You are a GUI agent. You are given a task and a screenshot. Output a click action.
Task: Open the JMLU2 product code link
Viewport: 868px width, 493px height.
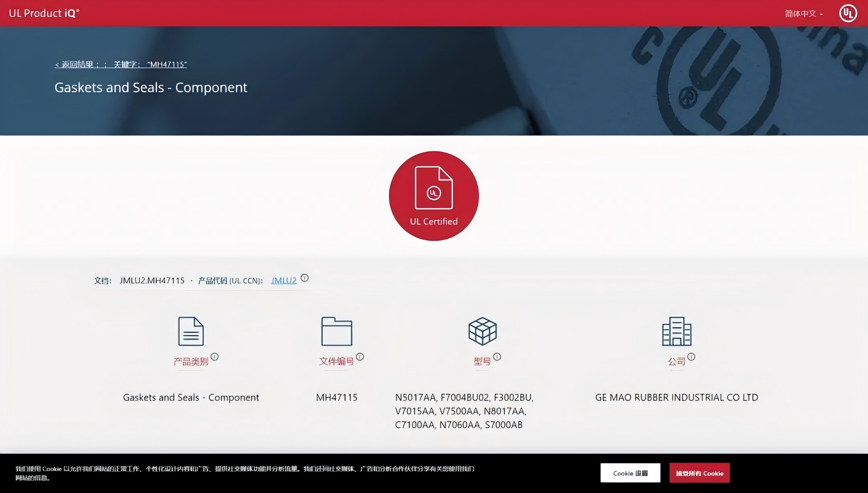284,281
